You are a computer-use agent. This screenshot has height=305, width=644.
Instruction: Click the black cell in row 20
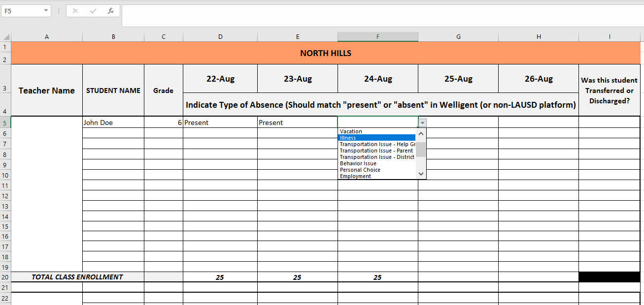tap(610, 277)
